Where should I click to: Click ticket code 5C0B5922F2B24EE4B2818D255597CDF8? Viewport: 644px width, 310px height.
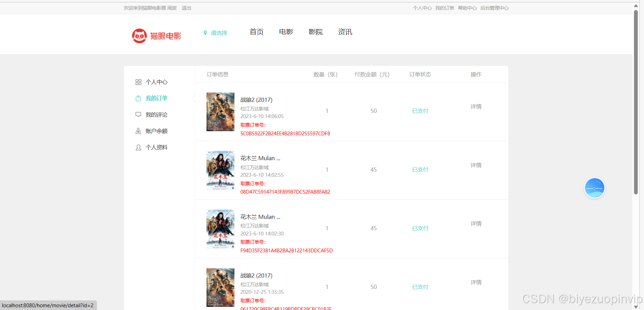[x=285, y=134]
